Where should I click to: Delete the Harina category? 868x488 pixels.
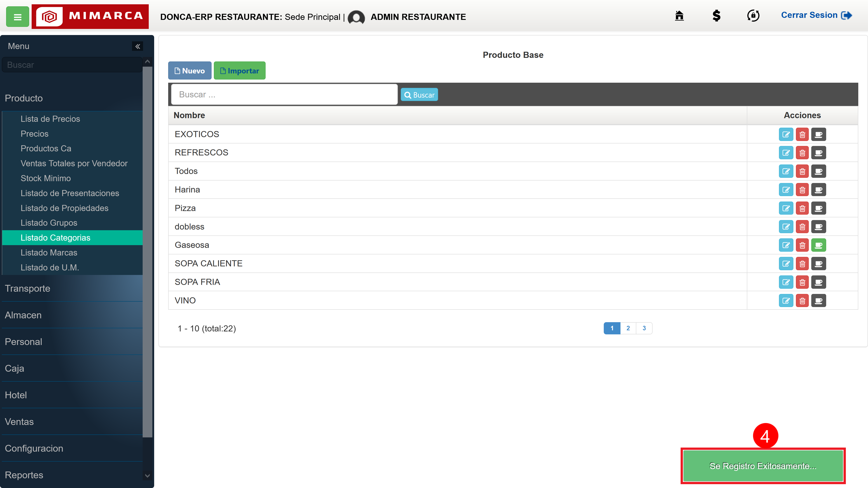(802, 190)
